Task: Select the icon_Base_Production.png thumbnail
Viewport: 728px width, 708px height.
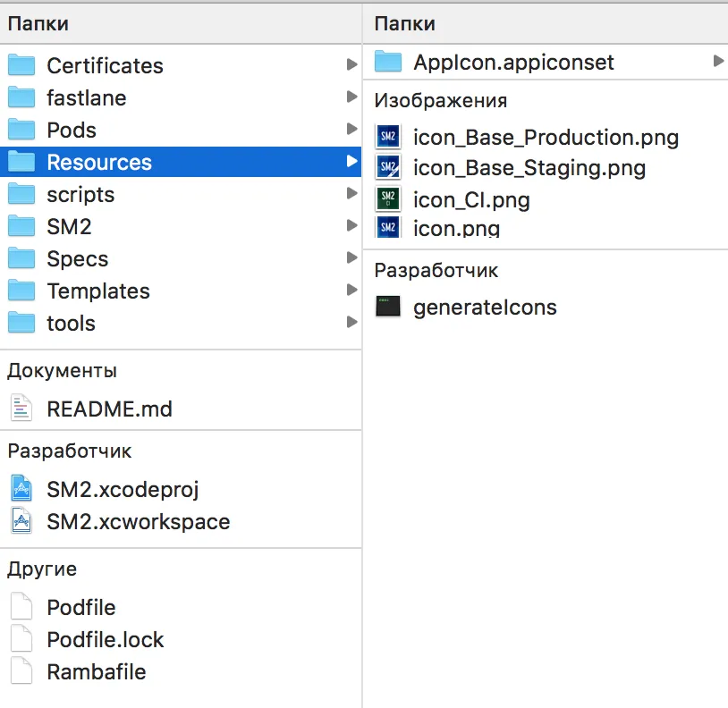Action: pyautogui.click(x=388, y=137)
